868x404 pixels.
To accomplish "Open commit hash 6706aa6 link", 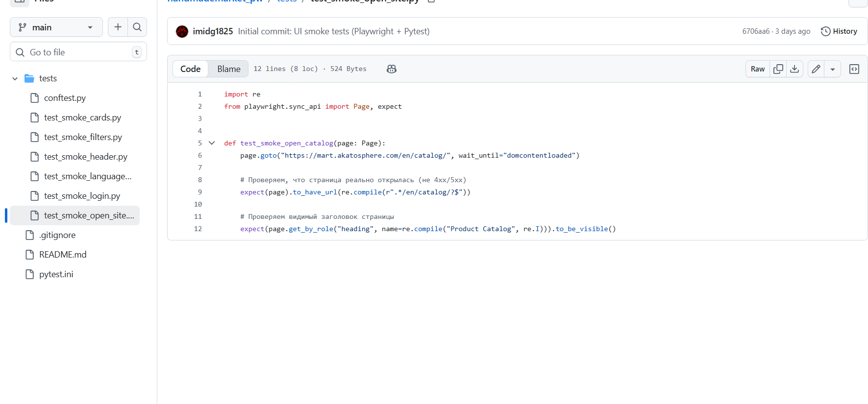I will click(x=755, y=31).
